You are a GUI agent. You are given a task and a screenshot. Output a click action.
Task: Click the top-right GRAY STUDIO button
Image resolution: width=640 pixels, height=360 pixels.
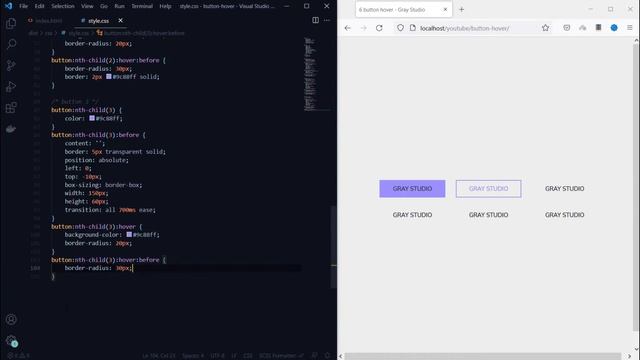[564, 189]
